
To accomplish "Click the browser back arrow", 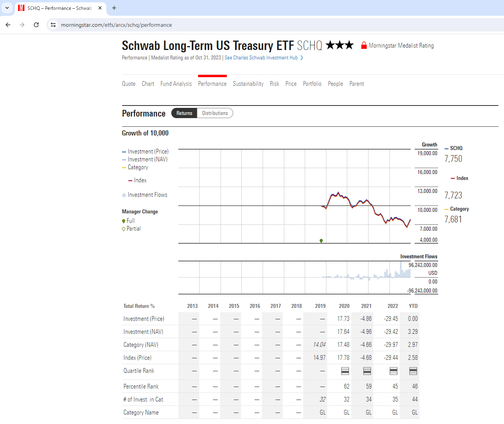I will (x=8, y=25).
